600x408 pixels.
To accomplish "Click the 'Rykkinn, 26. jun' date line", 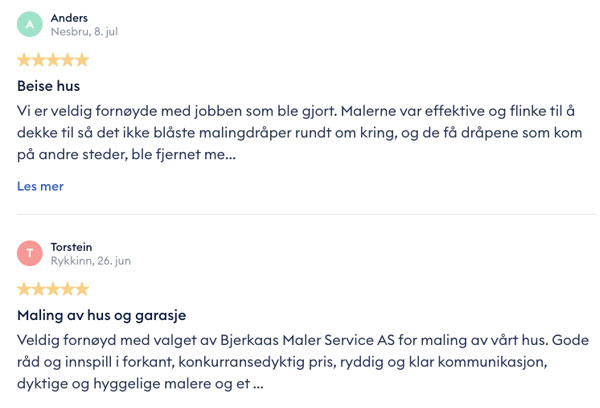I will tap(91, 261).
